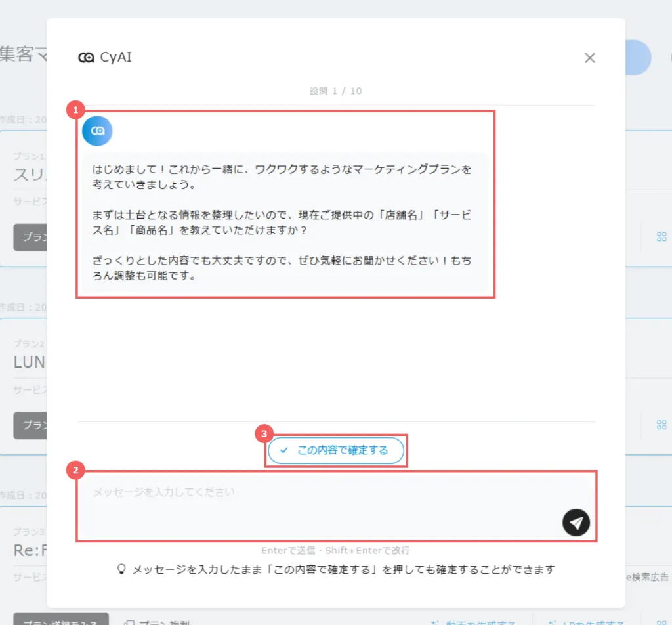Click the CyAI logo in dialog header
The image size is (672, 625).
[x=86, y=58]
